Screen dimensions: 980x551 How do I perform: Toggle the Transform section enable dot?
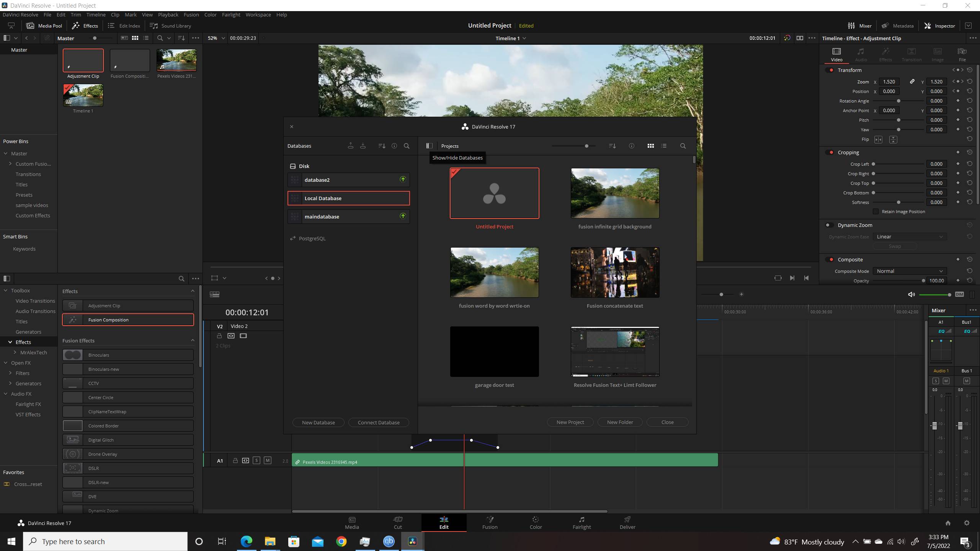830,70
